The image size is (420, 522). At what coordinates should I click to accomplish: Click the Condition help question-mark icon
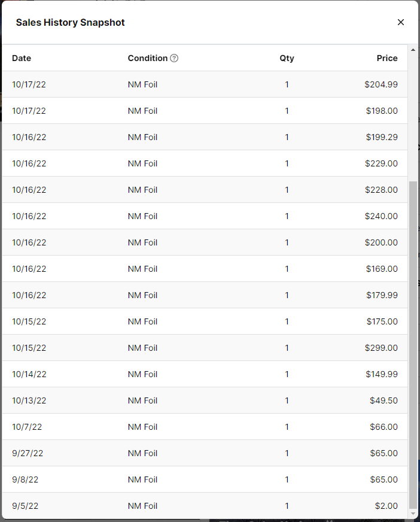174,58
